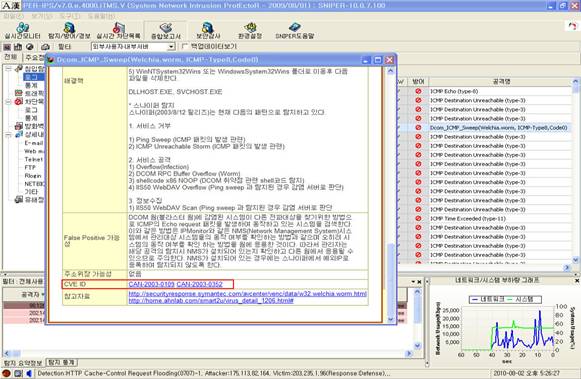581x379 pixels.
Task: Switch to the 탐지 요약정보 tab
Action: (x=23, y=363)
